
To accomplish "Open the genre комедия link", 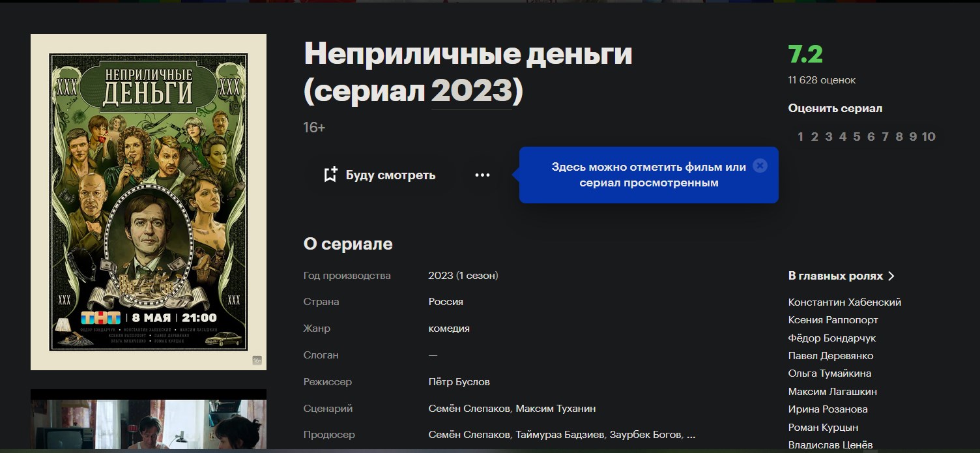I will [x=449, y=329].
